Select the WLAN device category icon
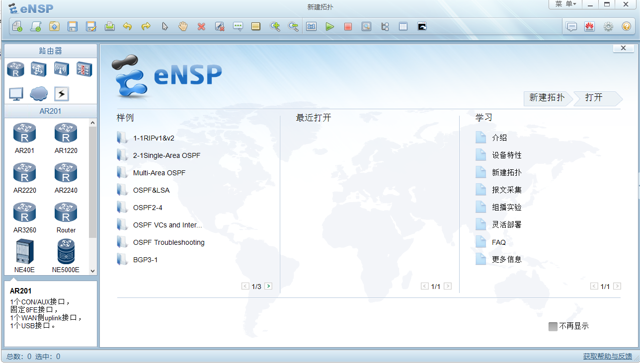Screen dimensions: 640x364 pyautogui.click(x=62, y=69)
